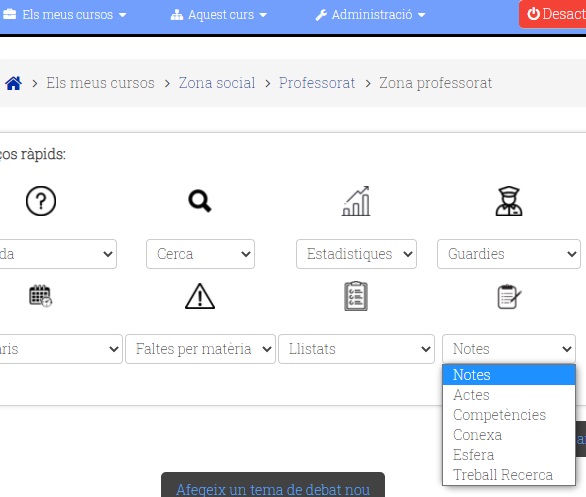Open the Cerca dropdown

(x=200, y=254)
